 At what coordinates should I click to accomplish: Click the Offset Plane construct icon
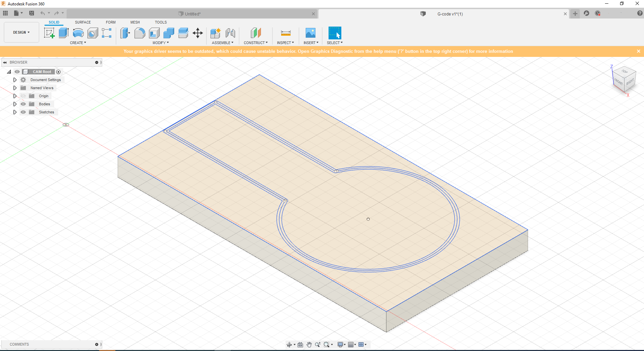click(256, 33)
